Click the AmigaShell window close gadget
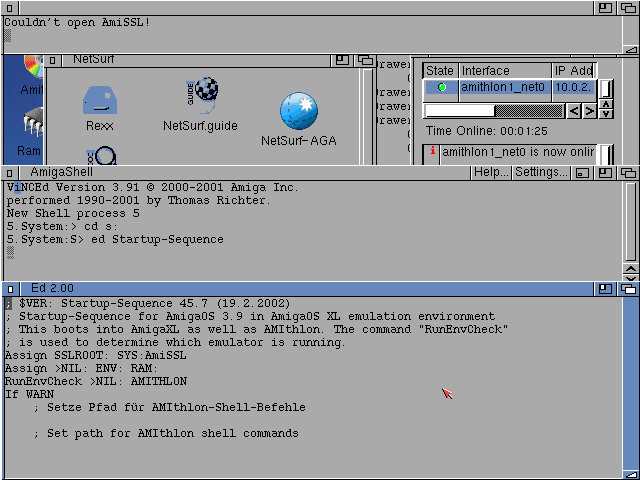 click(10, 173)
